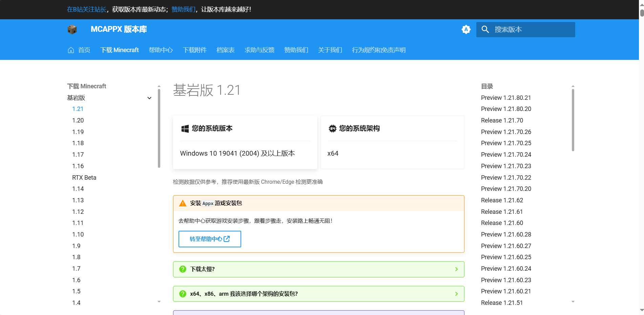Image resolution: width=644 pixels, height=315 pixels.
Task: Click the page scrollbar down arrow
Action: tap(642, 310)
